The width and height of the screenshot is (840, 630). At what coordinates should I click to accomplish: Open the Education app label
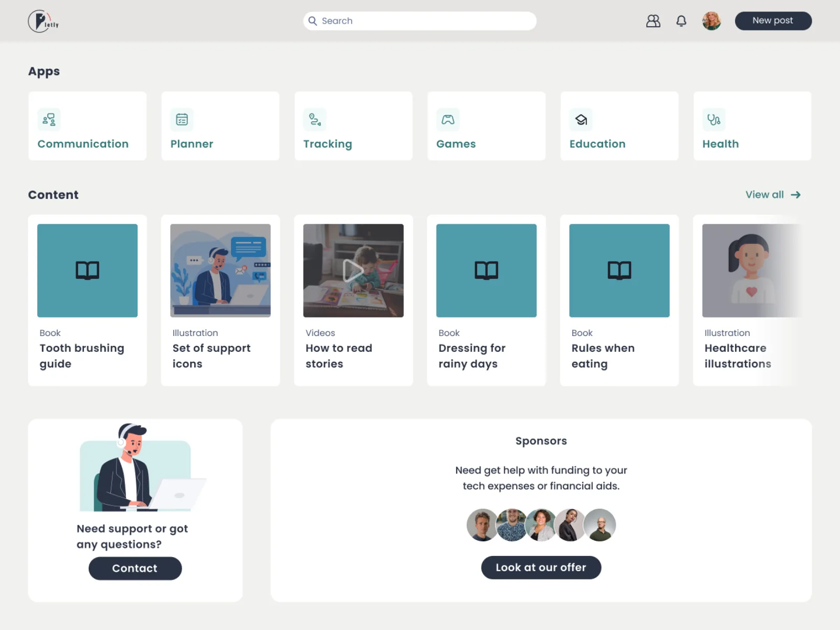tap(597, 144)
